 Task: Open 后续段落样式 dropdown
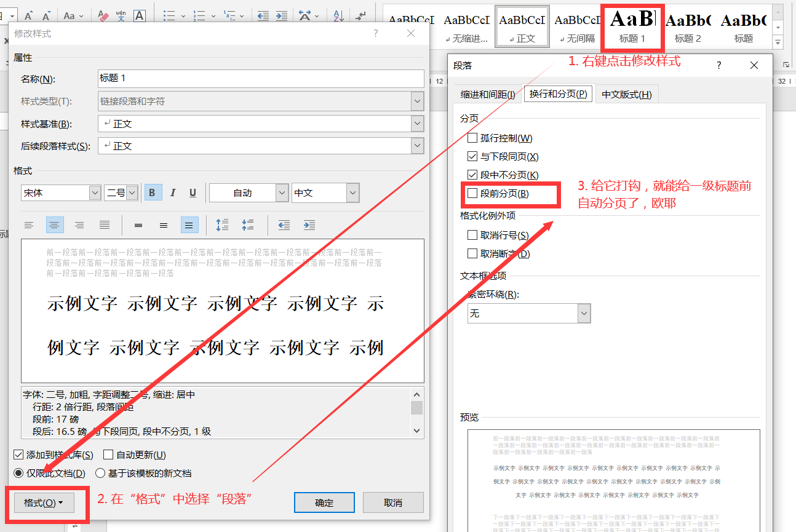point(417,146)
